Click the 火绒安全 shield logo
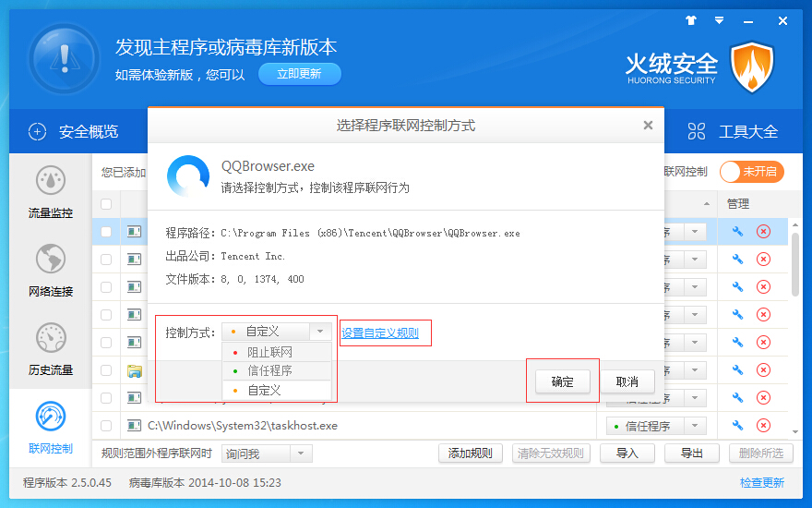The height and width of the screenshot is (508, 812). click(752, 67)
